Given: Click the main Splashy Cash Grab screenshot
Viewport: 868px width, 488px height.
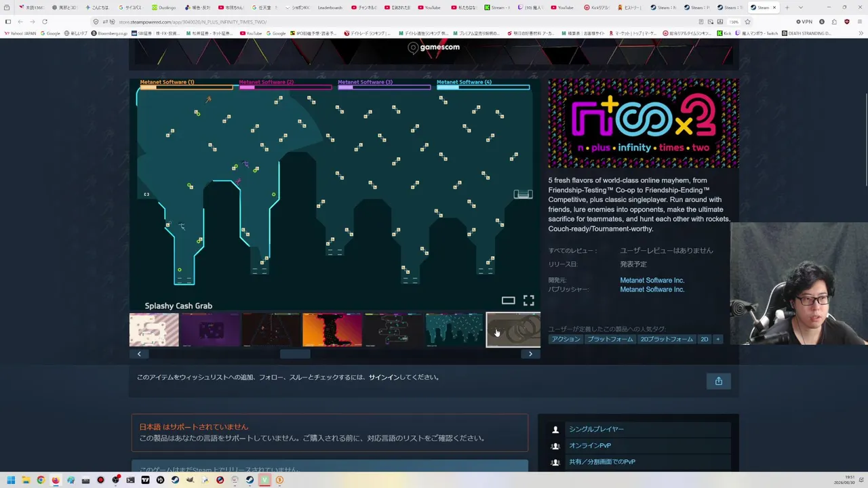Looking at the screenshot, I should point(335,195).
